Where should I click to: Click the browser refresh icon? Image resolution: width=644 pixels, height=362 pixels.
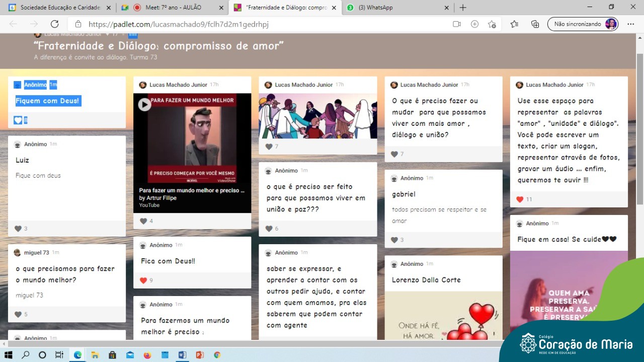coord(54,24)
